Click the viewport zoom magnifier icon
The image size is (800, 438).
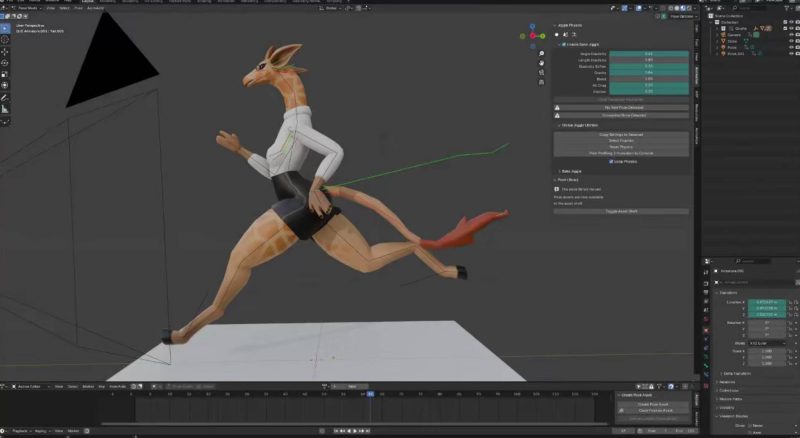pyautogui.click(x=541, y=54)
